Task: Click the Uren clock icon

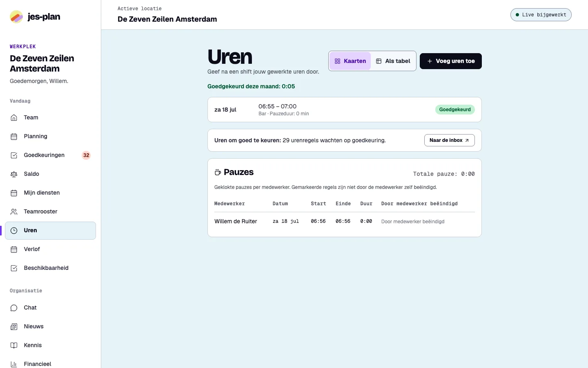Action: tap(14, 231)
